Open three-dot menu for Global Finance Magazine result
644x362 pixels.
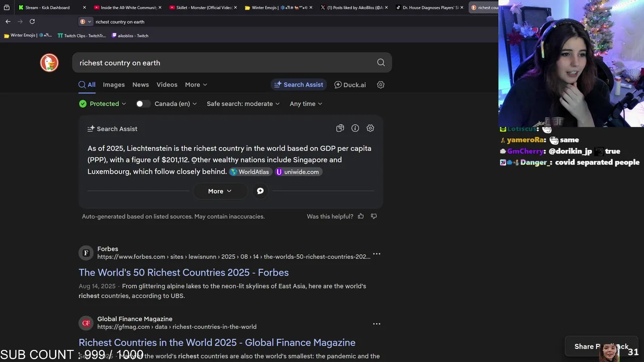click(x=376, y=324)
